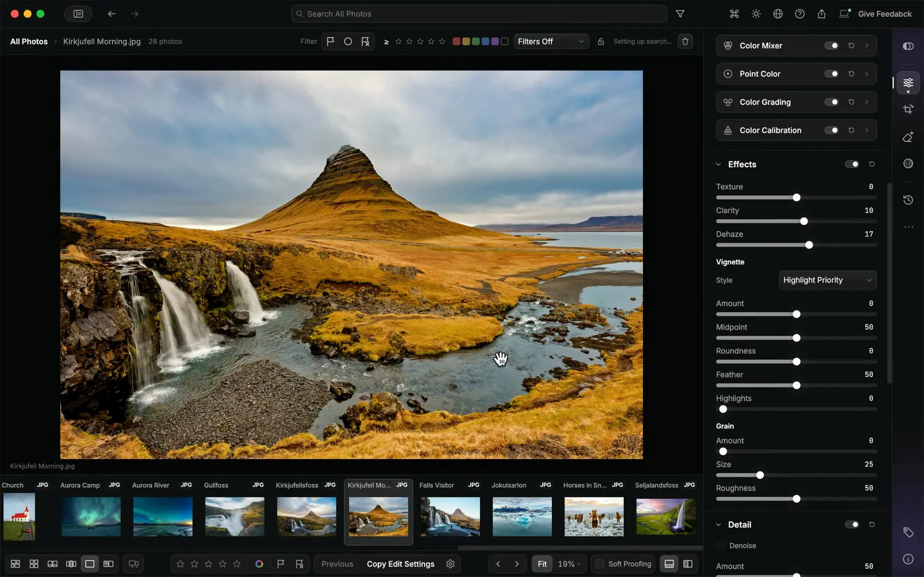
Task: Open the Info panel icon
Action: click(x=908, y=559)
